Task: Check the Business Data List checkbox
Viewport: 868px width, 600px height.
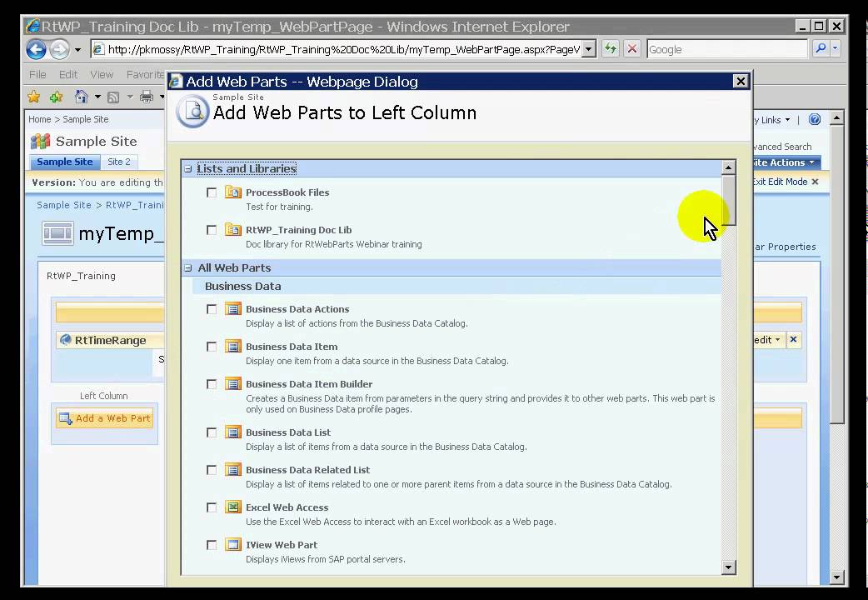Action: pos(212,432)
